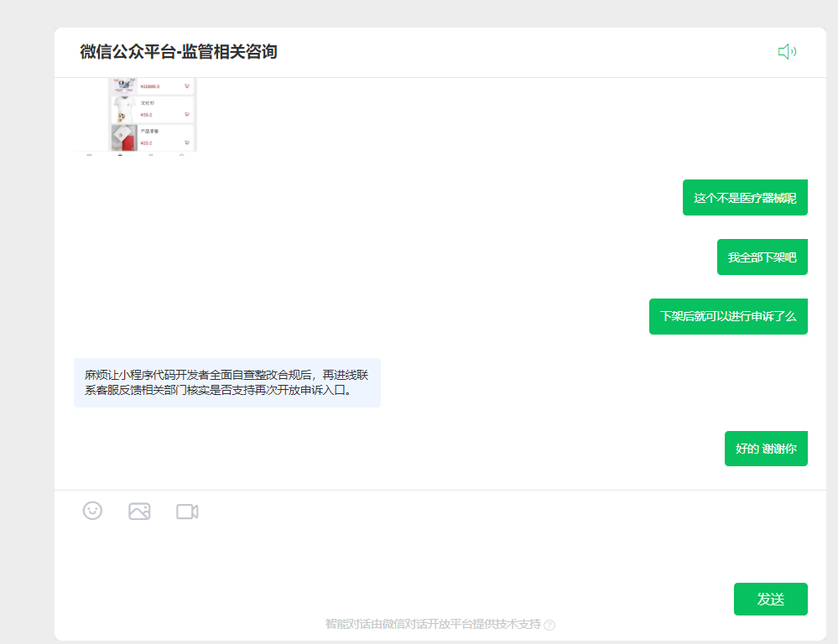The height and width of the screenshot is (644, 838).
Task: Click the 发送 send button
Action: (770, 599)
